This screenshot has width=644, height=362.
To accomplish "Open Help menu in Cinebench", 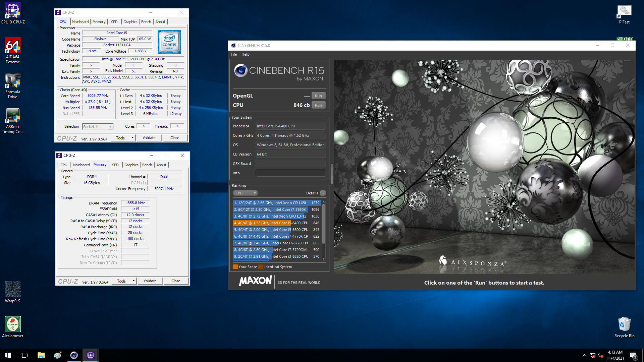I will [x=246, y=54].
